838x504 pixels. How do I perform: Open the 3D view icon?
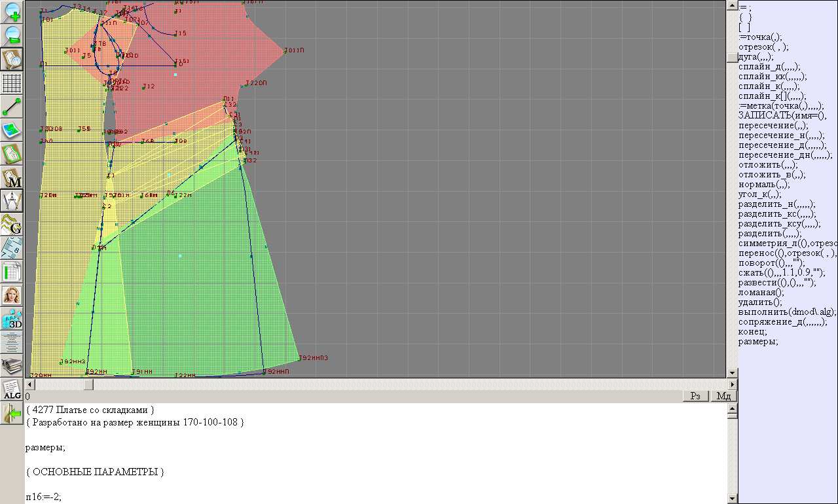12,319
